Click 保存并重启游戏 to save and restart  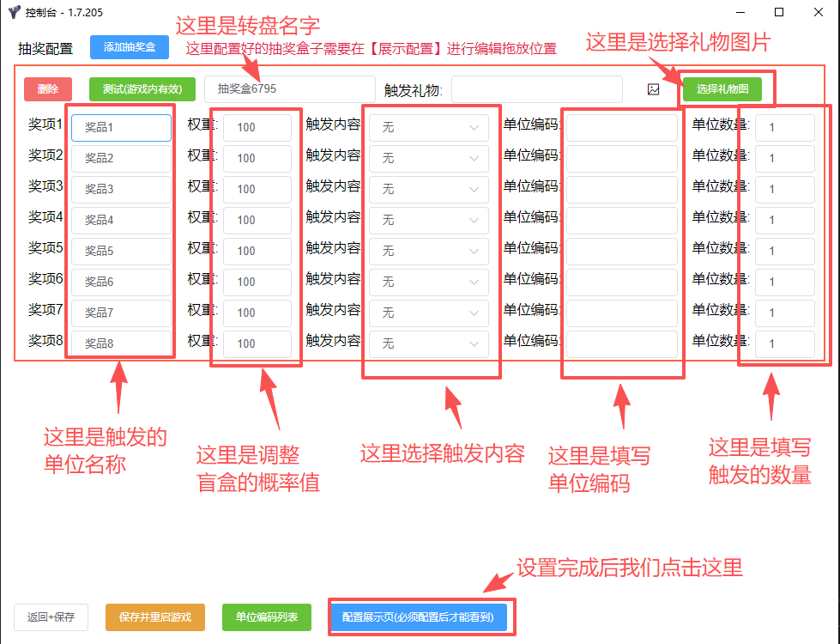pyautogui.click(x=154, y=617)
